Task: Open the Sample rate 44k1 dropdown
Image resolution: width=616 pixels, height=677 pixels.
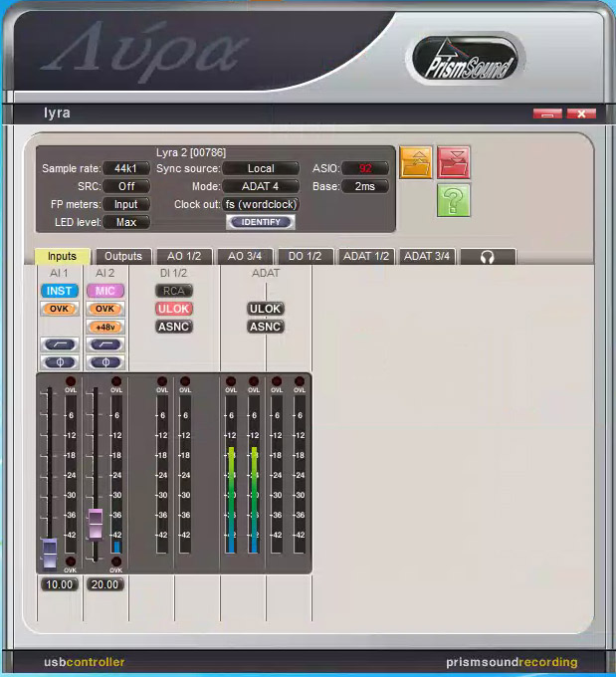Action: point(126,168)
